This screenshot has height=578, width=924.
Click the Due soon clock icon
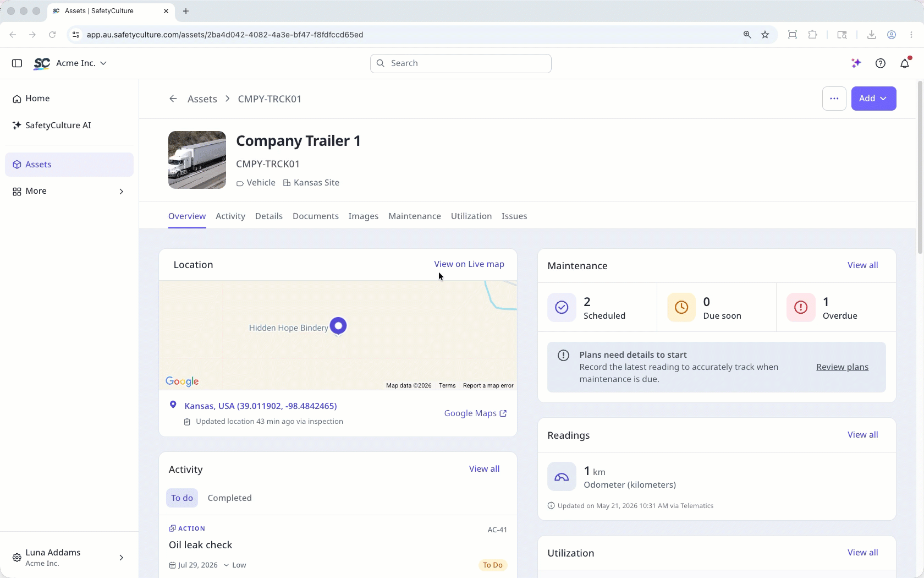681,307
